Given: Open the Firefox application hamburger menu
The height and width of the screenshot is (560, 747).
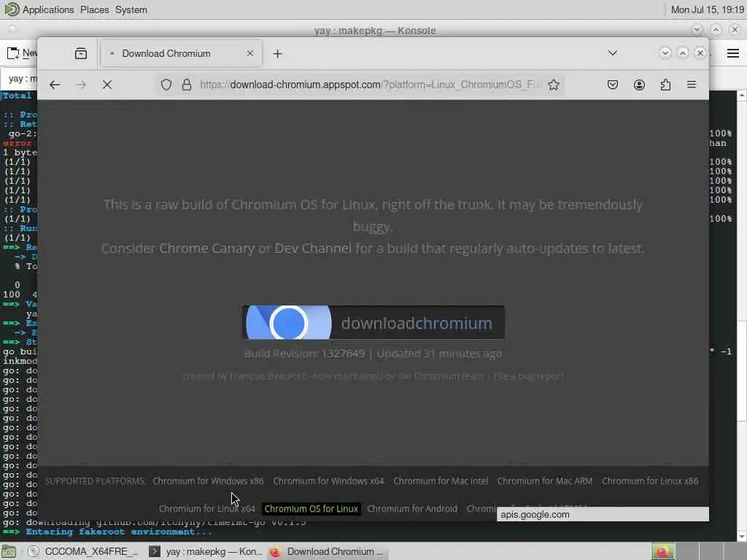Looking at the screenshot, I should pos(692,85).
